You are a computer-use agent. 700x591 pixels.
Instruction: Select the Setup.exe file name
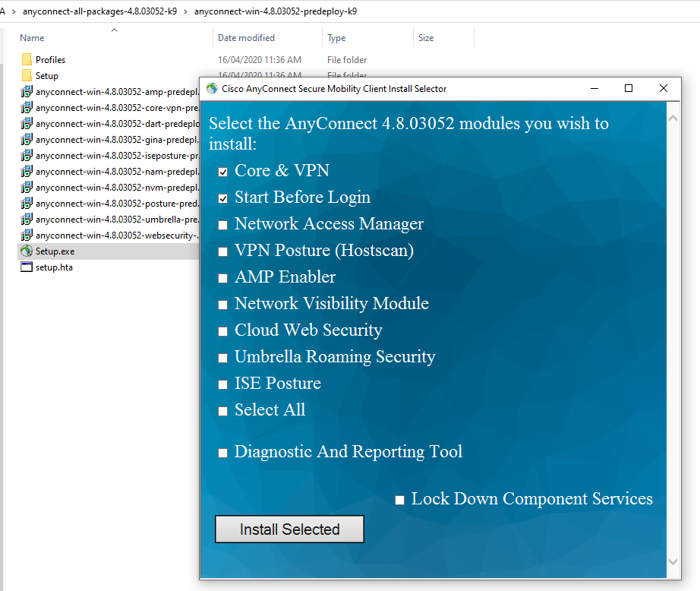coord(55,251)
